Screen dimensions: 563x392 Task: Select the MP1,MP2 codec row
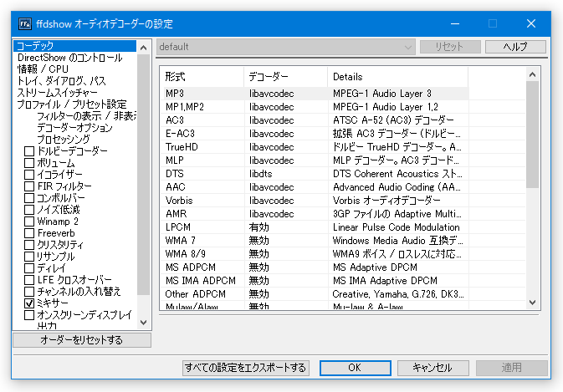[x=316, y=107]
